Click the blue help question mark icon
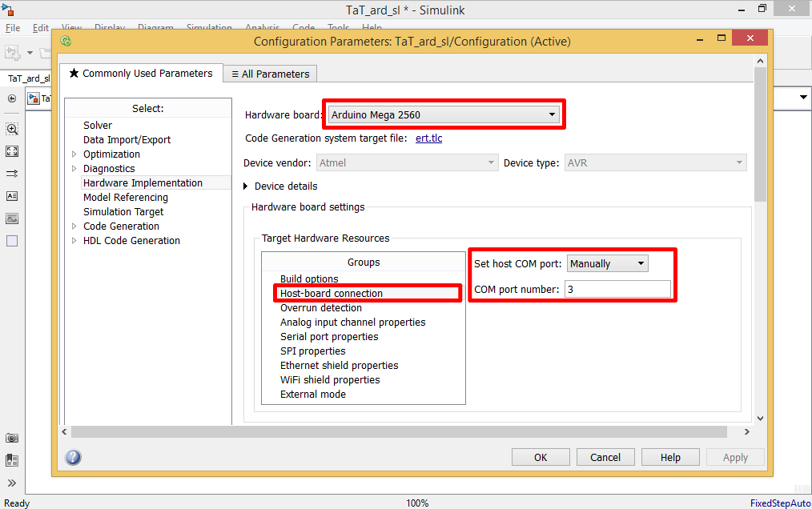The image size is (812, 509). coord(73,457)
